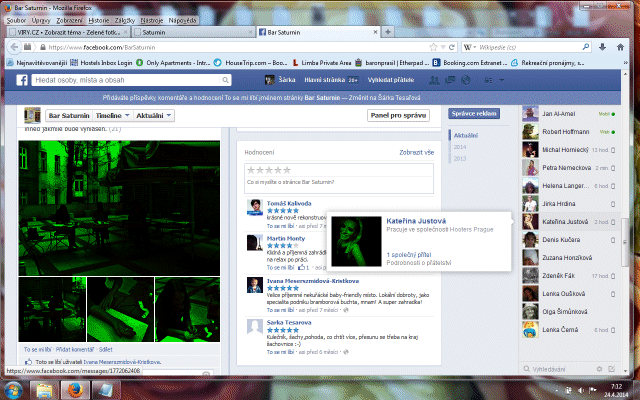Open chat with Petra Nemeckova

click(x=569, y=168)
